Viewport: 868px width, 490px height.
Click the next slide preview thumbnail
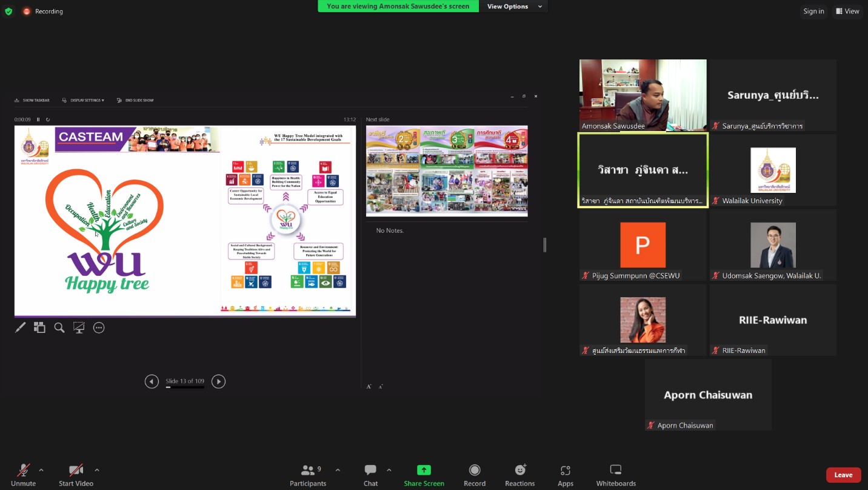(x=447, y=170)
